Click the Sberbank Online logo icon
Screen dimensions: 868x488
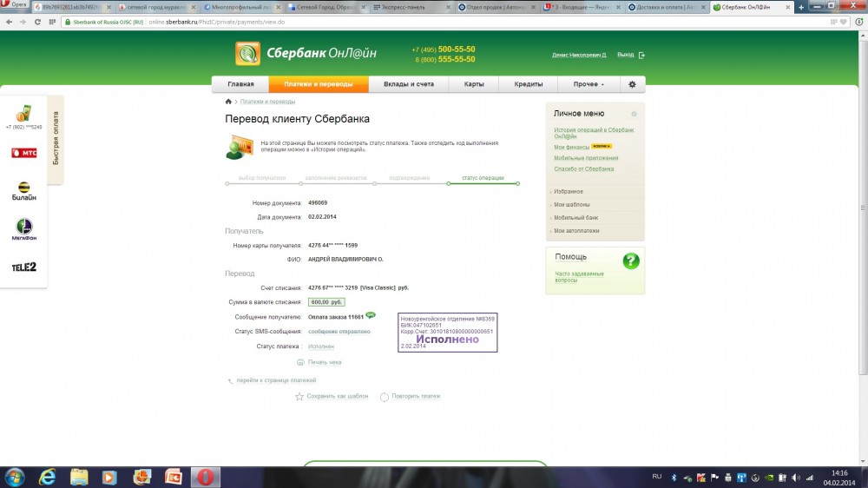[247, 54]
